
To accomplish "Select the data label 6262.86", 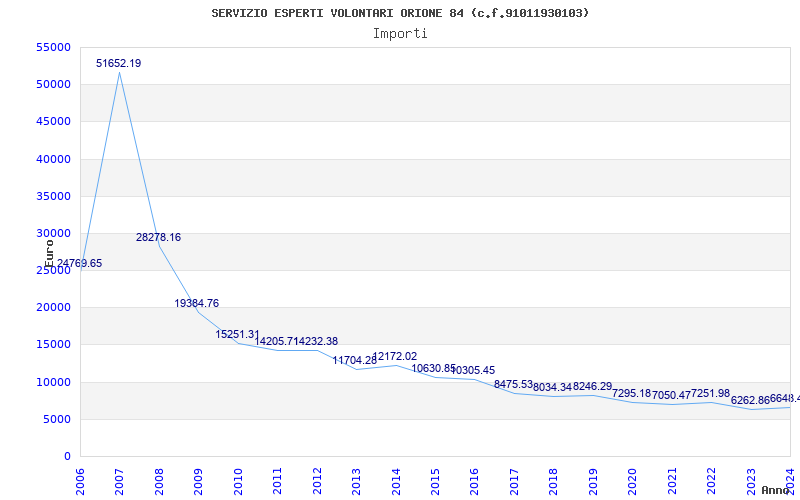I will pos(751,401).
